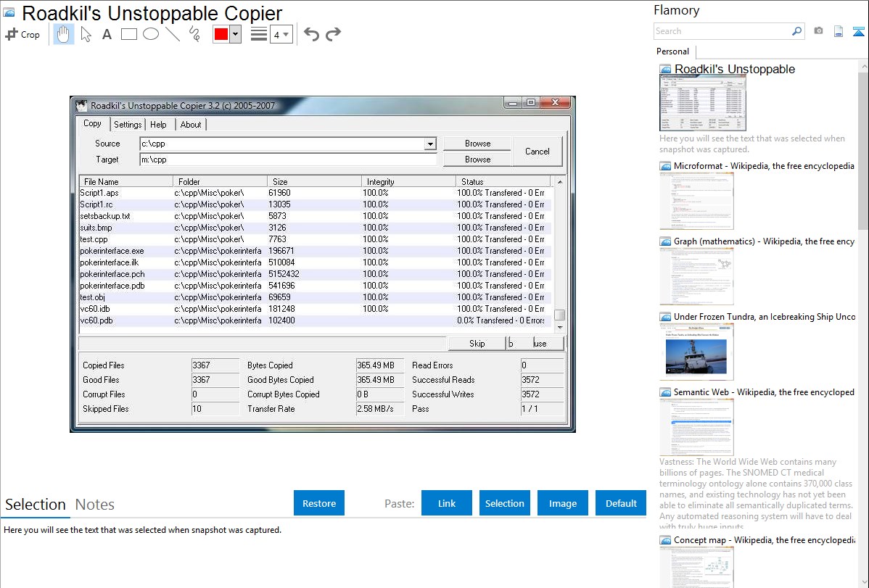
Task: Select the straight line tool
Action: [x=173, y=34]
